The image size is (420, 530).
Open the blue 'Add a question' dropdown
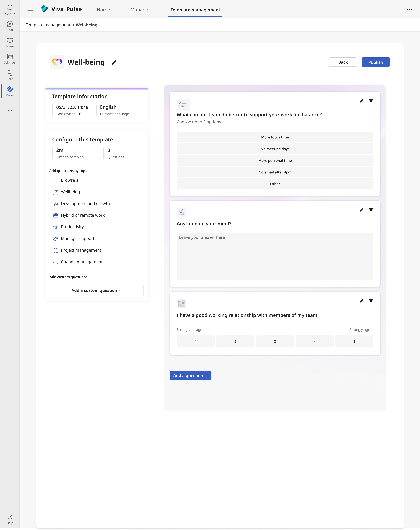pyautogui.click(x=190, y=376)
